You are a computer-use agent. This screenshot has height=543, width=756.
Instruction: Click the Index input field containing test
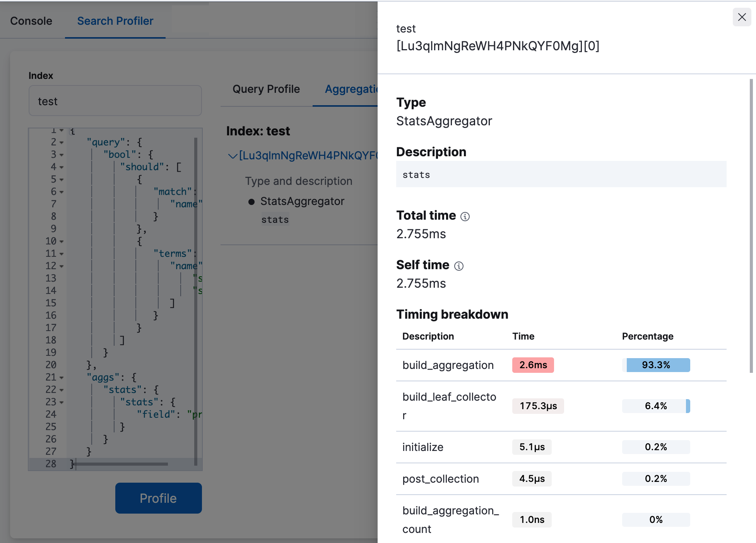[x=115, y=101]
